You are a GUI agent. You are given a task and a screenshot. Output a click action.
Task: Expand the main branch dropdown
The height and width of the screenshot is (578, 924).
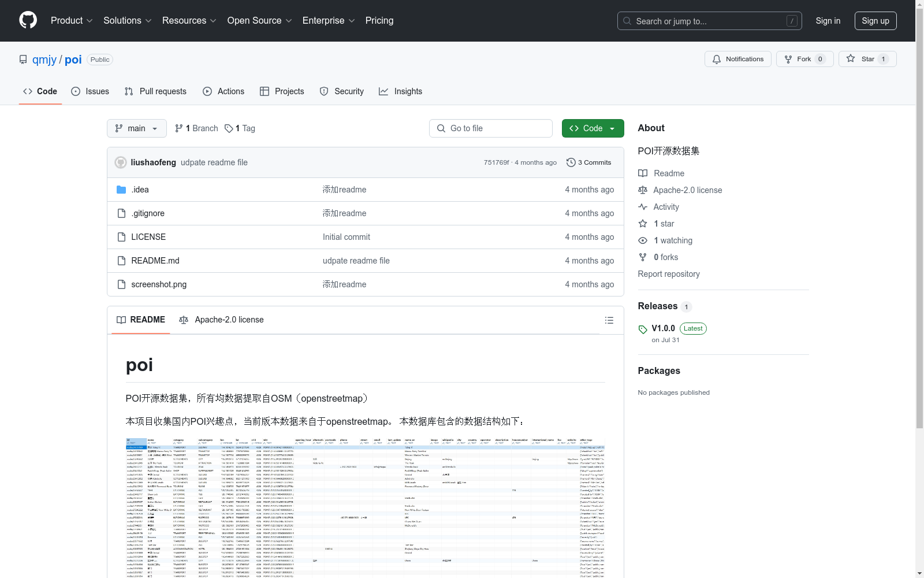coord(137,128)
